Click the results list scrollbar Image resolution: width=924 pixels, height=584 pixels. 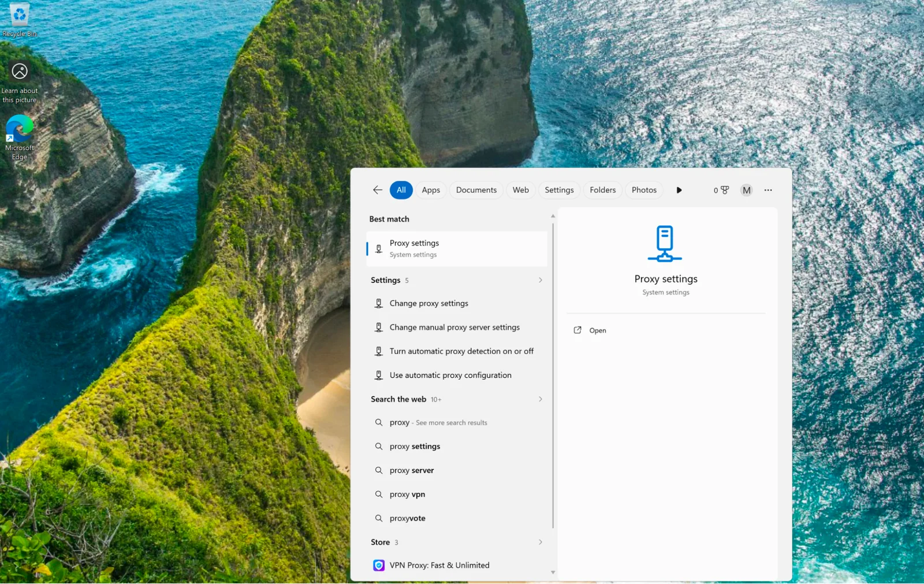pos(553,375)
